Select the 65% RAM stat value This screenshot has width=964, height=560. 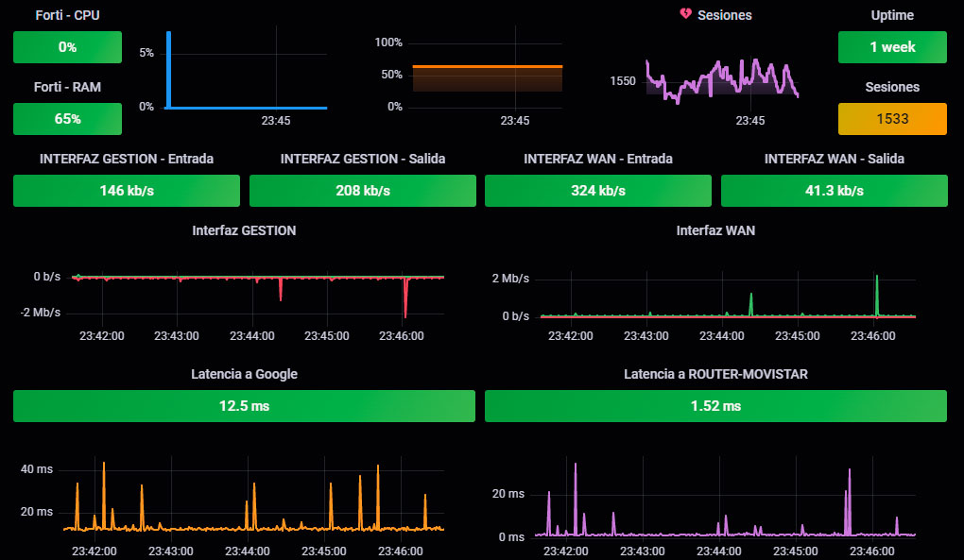(67, 119)
